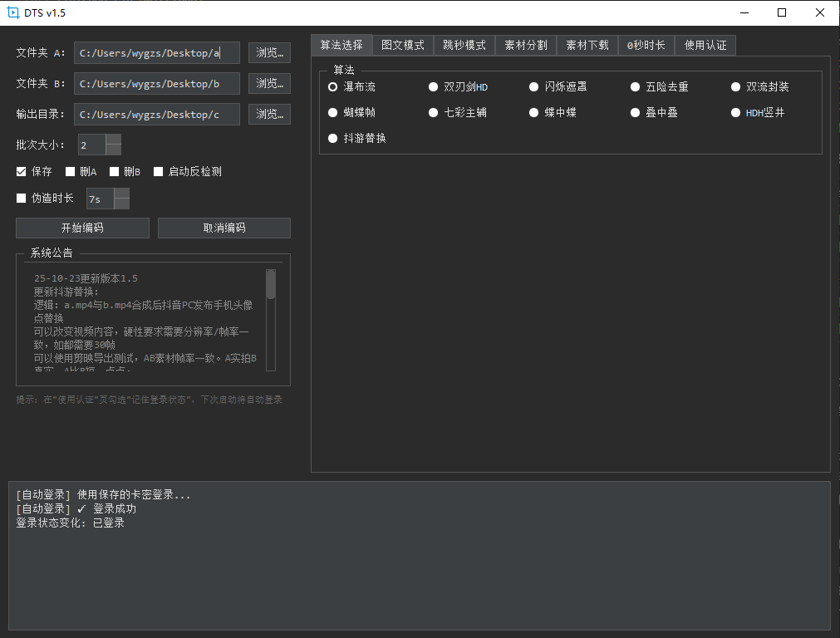
Task: Click the 系统公告 scrollbar handle
Action: point(271,284)
